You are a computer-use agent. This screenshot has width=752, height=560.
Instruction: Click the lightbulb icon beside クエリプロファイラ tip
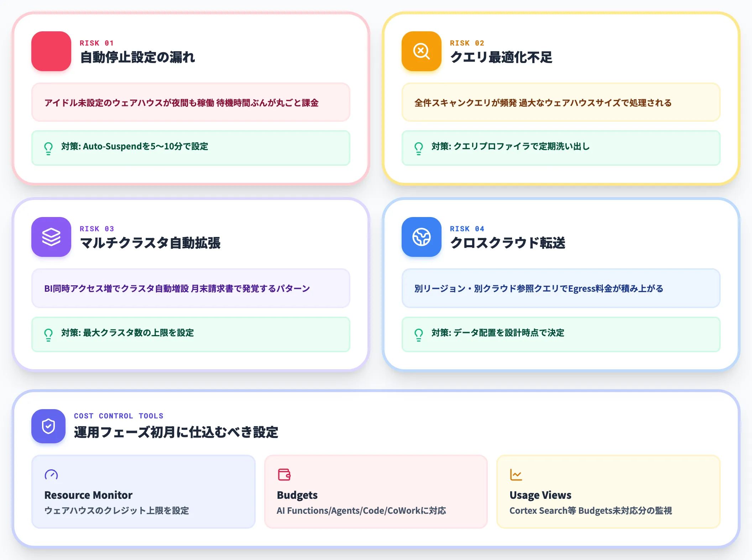pyautogui.click(x=419, y=148)
